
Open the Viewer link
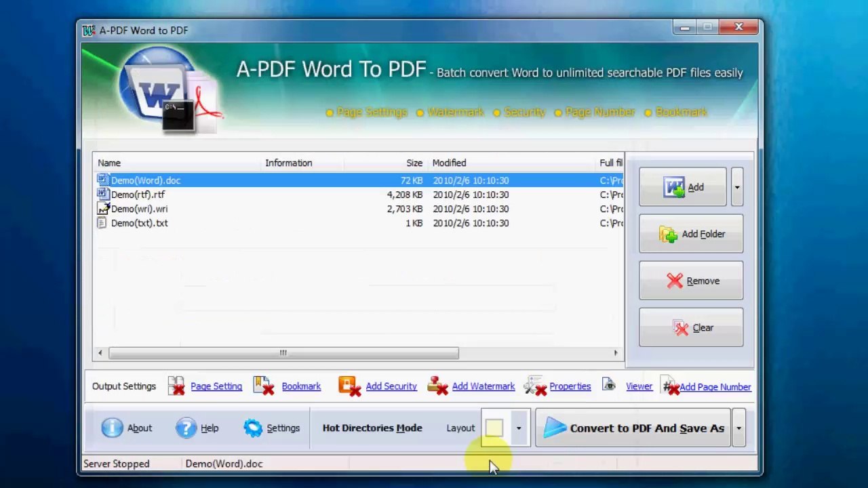tap(639, 386)
